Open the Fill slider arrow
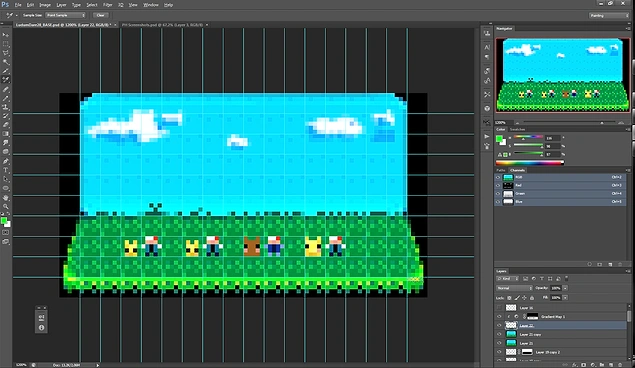 point(565,298)
